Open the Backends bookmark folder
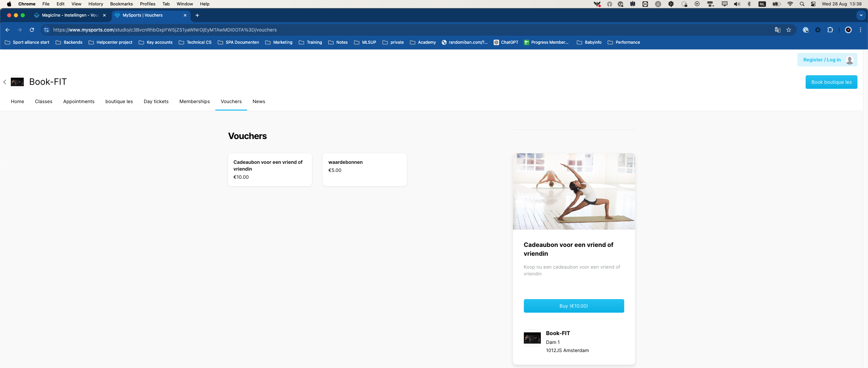The image size is (868, 368). point(69,42)
